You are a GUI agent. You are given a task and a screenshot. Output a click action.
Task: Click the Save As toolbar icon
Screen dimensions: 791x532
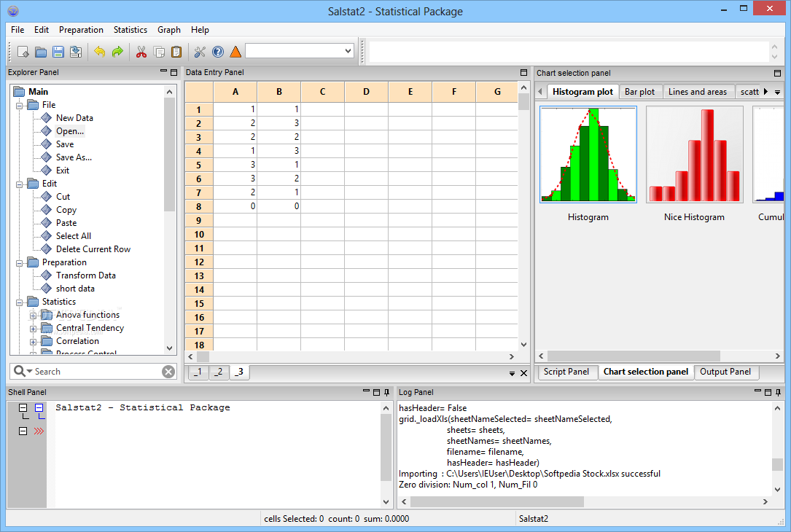tap(76, 52)
